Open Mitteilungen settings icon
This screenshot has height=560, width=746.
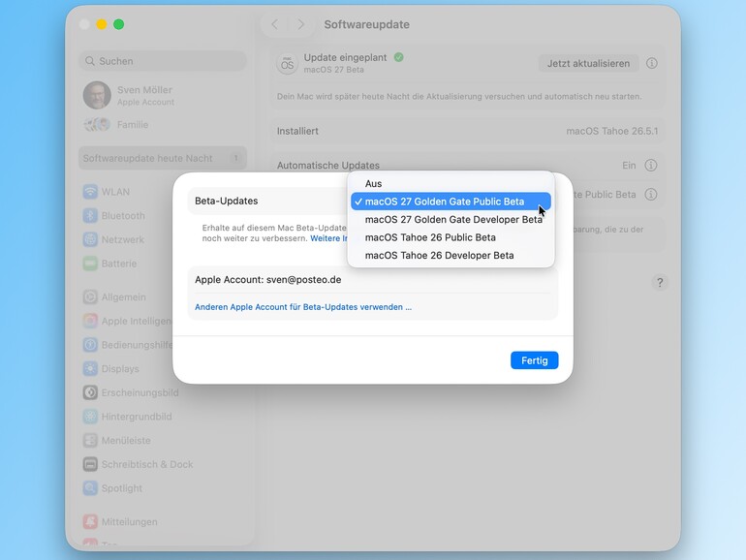[90, 522]
